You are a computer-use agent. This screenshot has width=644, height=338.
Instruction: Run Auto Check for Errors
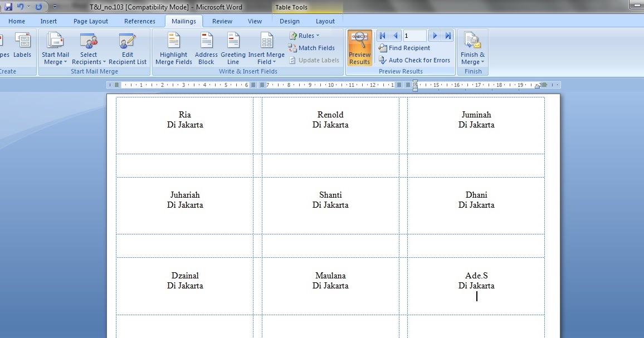414,60
